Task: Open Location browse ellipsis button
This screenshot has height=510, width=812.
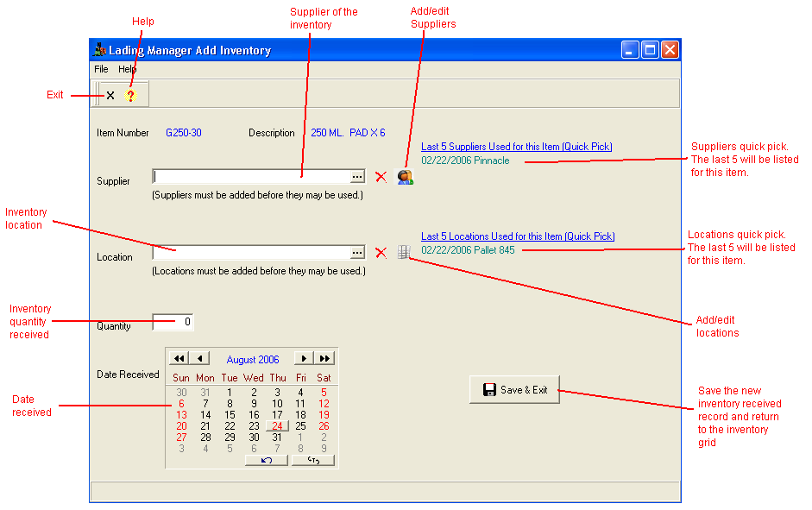Action: (357, 253)
